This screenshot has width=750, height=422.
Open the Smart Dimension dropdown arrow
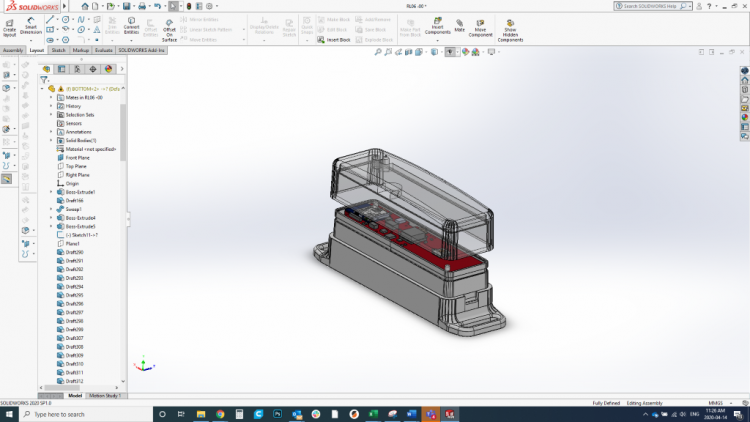coord(31,40)
